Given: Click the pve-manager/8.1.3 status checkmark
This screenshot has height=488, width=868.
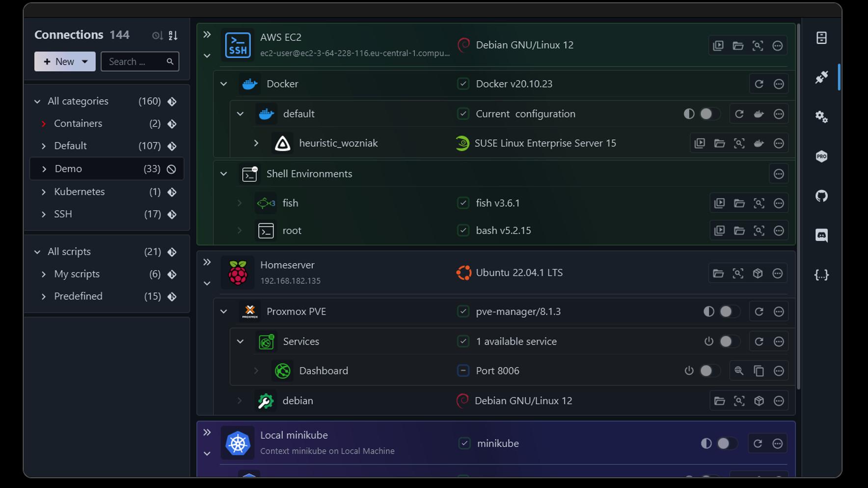Looking at the screenshot, I should pos(463,311).
